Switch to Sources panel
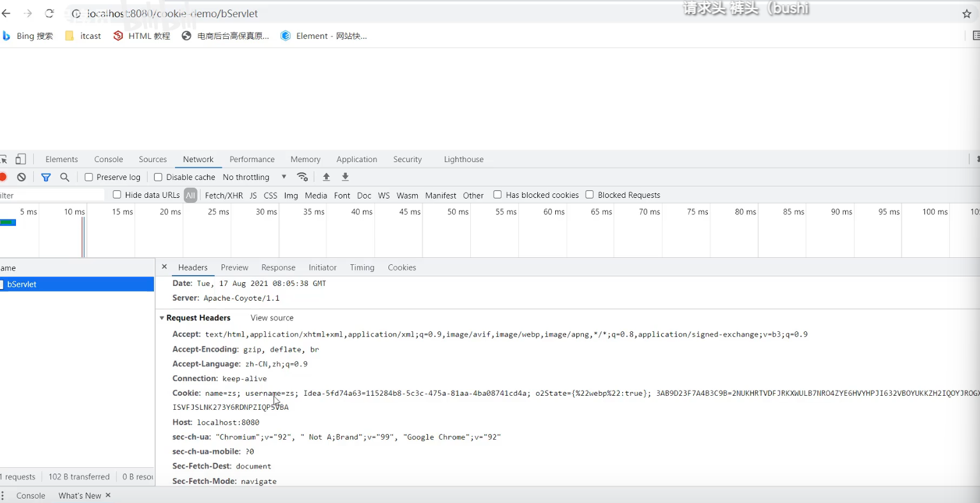Viewport: 980px width, 503px height. click(x=153, y=159)
